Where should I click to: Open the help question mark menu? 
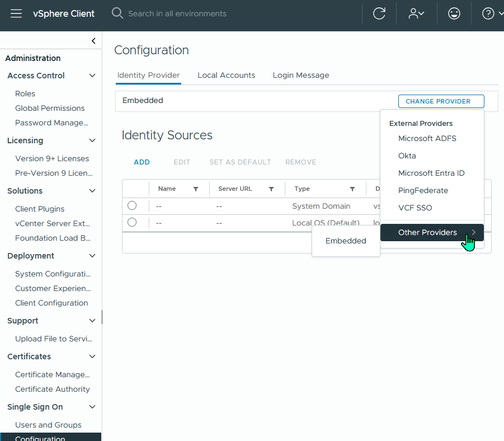pyautogui.click(x=488, y=13)
